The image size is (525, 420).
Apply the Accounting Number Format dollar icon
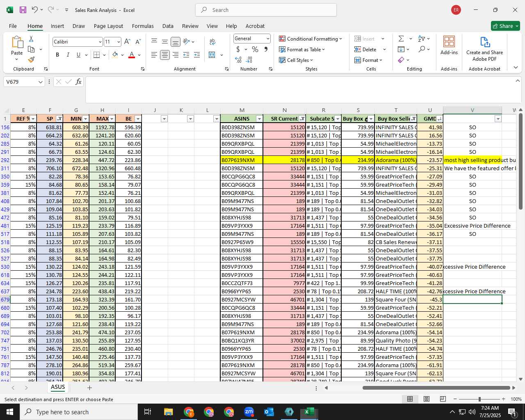click(x=238, y=49)
